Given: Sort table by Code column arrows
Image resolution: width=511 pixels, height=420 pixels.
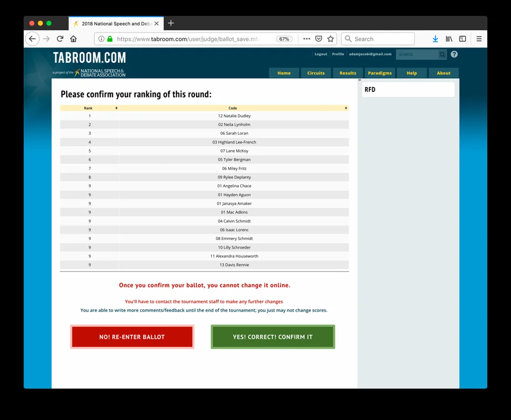Looking at the screenshot, I should pyautogui.click(x=346, y=108).
